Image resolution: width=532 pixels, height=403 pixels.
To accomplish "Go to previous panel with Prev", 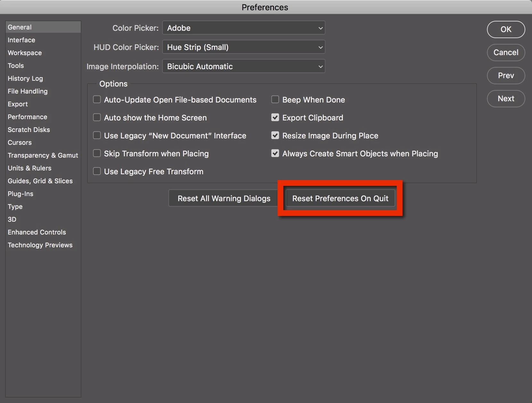I will point(506,76).
